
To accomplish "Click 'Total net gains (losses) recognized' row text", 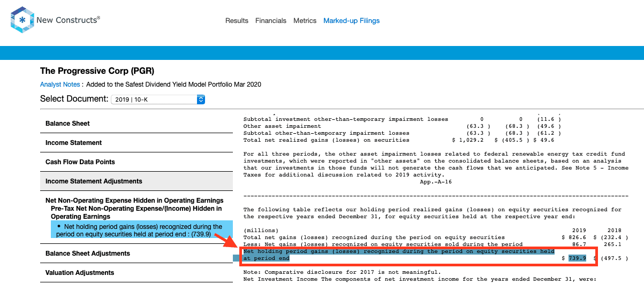I will [x=374, y=237].
